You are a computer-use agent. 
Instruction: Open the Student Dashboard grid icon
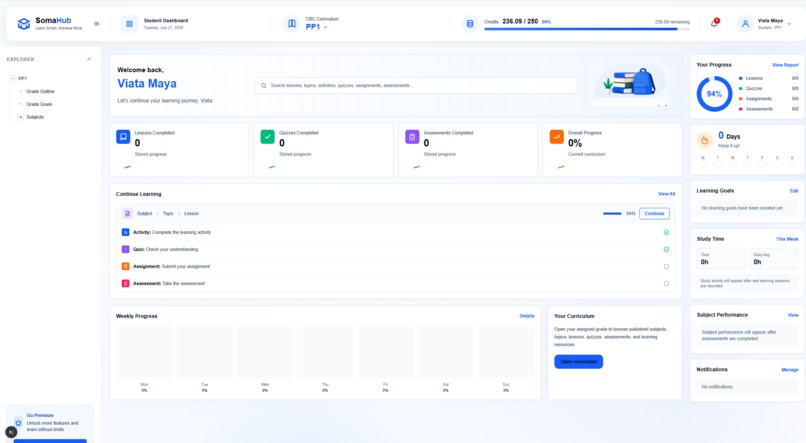(129, 24)
